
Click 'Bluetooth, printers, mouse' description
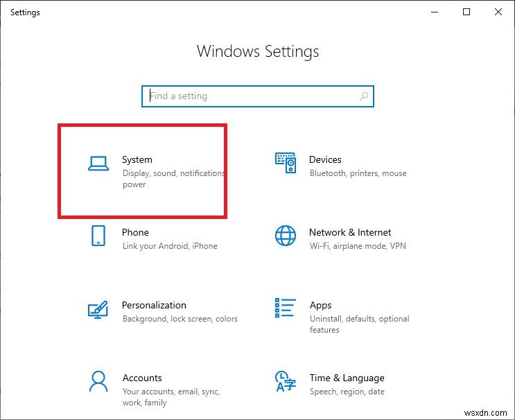coord(358,173)
